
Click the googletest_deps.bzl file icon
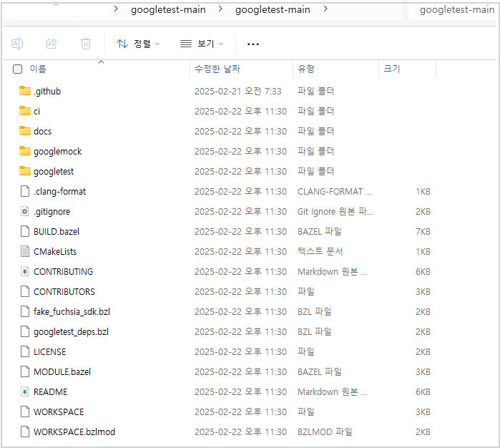[25, 331]
